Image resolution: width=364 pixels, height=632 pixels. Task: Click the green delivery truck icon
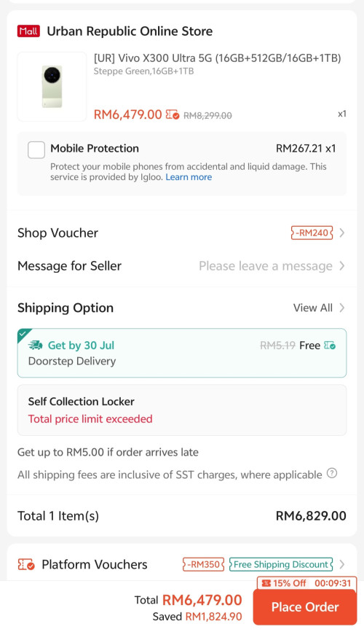(x=36, y=346)
